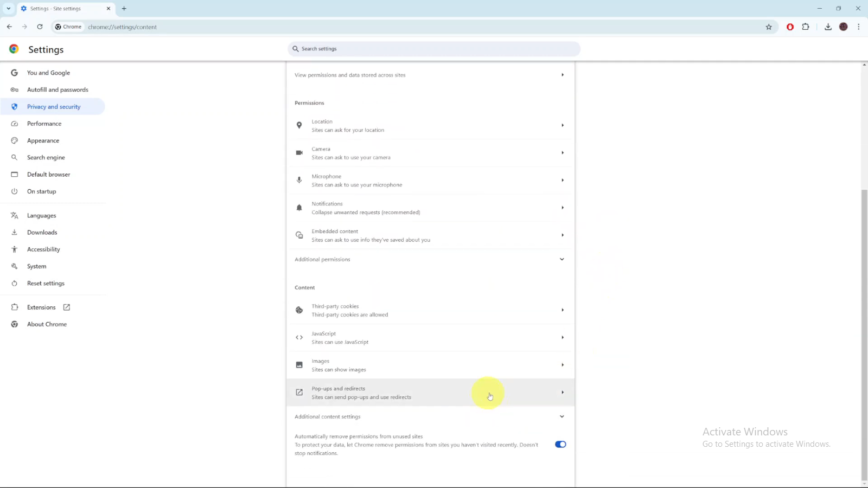Click the external link icon beside Extensions

click(67, 307)
